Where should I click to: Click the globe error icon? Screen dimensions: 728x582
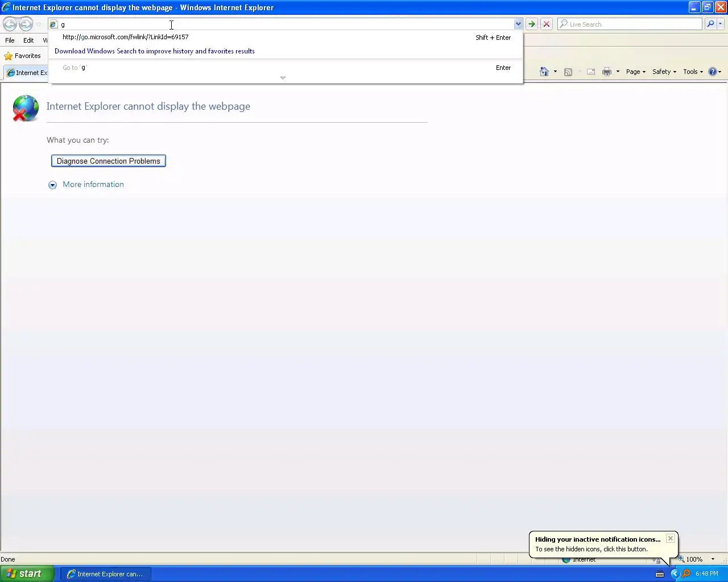(x=26, y=108)
